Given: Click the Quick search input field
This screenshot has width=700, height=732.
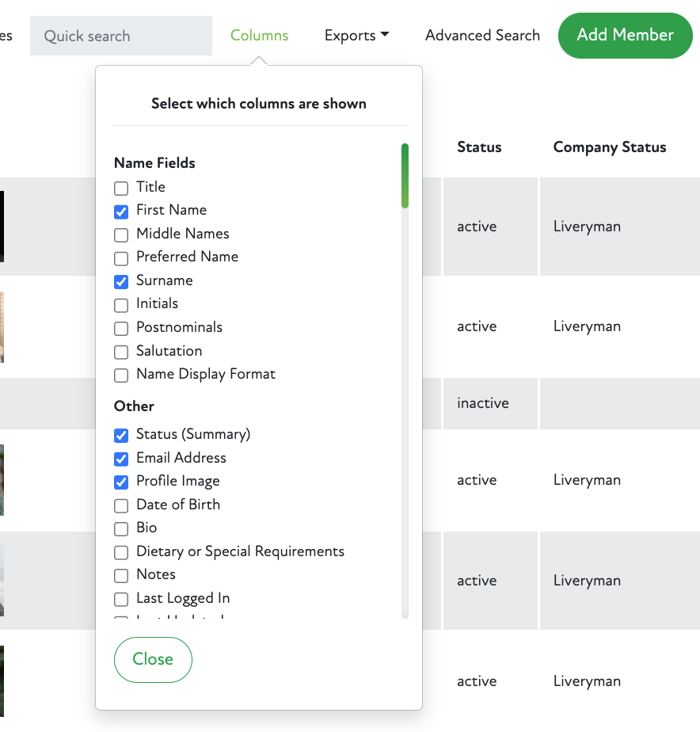Looking at the screenshot, I should tap(121, 36).
